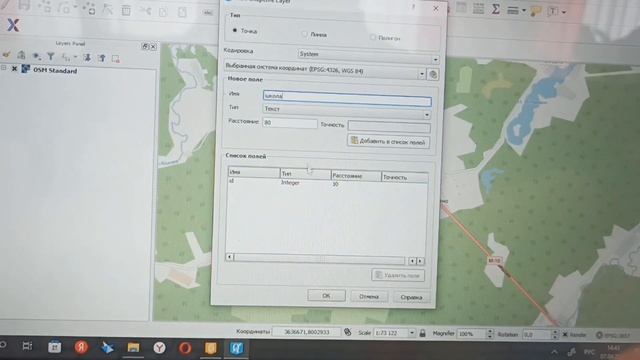Click the field Имя text input
This screenshot has height=360, width=640.
point(347,98)
